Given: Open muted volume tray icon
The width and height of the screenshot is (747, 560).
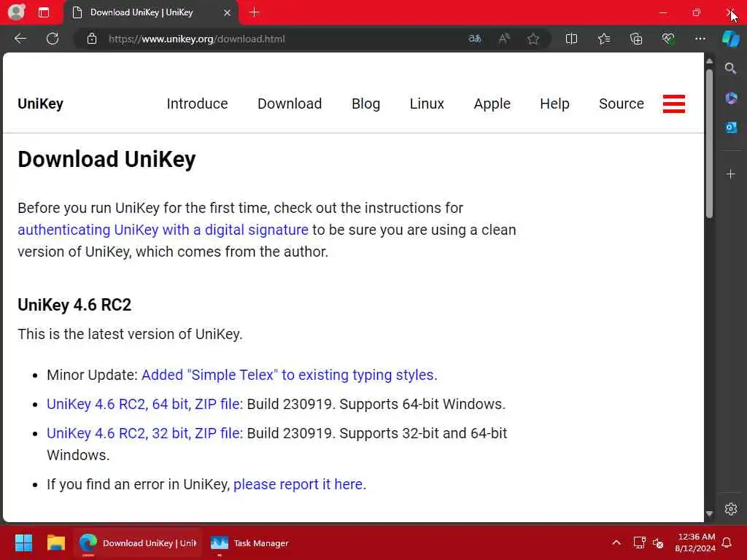Looking at the screenshot, I should [658, 542].
